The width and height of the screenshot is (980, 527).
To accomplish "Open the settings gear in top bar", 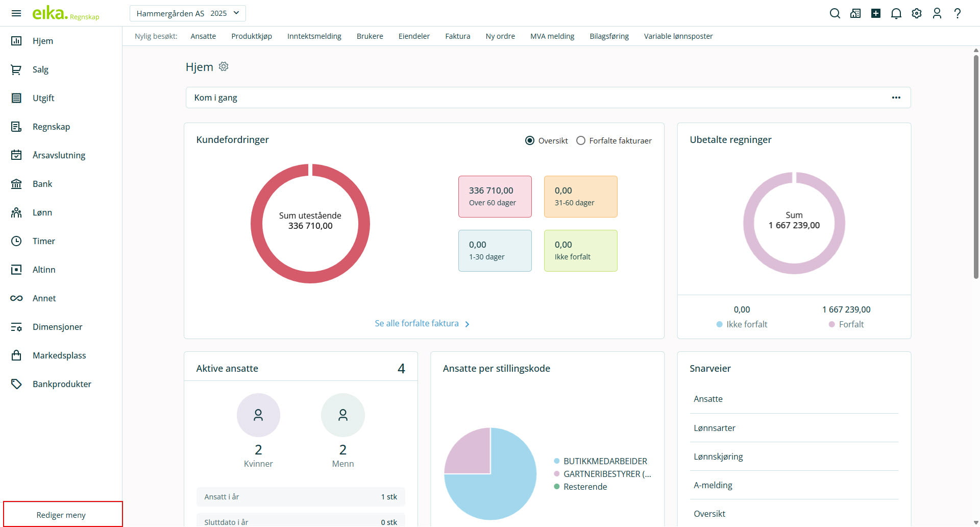I will click(x=916, y=13).
